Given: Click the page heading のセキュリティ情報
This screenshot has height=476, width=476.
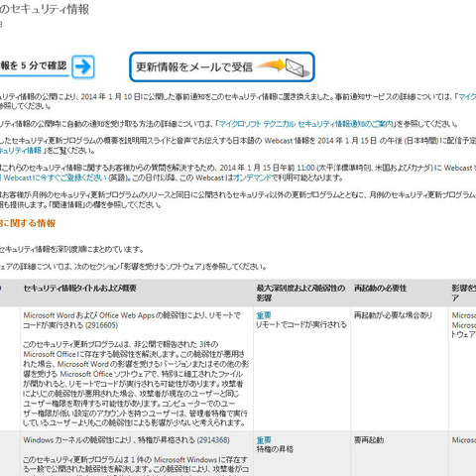Looking at the screenshot, I should pos(45,9).
